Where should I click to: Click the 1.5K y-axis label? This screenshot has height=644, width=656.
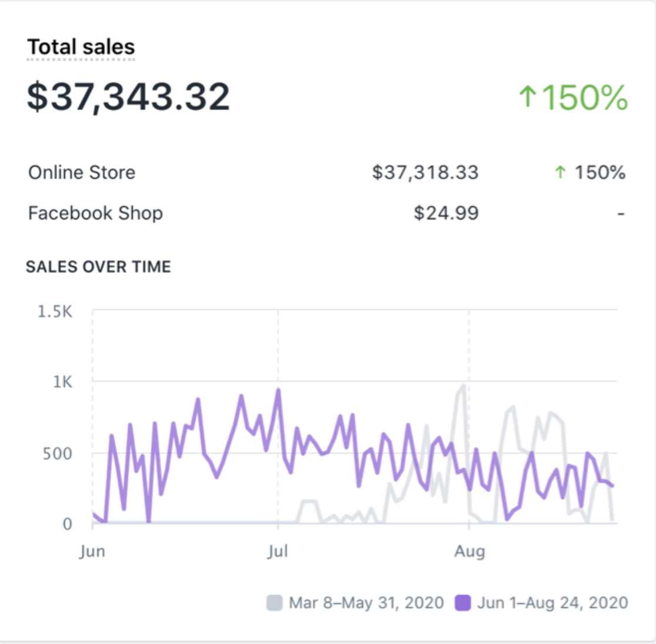tap(55, 311)
